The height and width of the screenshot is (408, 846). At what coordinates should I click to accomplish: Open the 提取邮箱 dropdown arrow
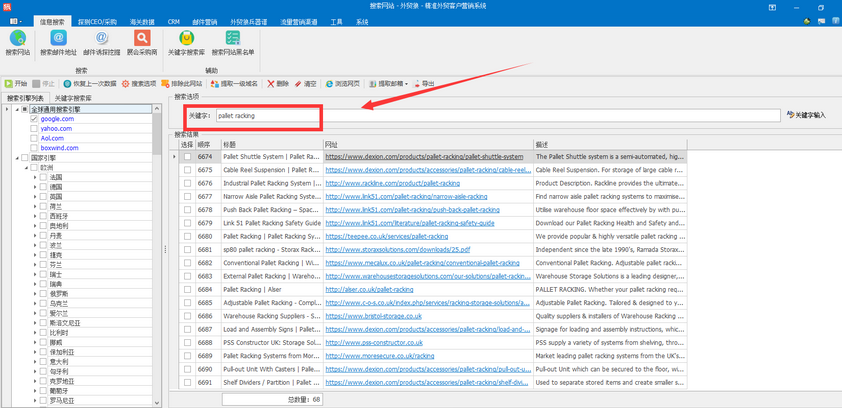pyautogui.click(x=406, y=84)
